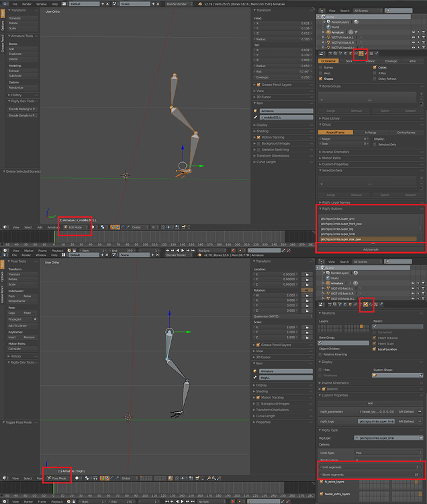Toggle Local Location checkbox in bone relations

point(375,349)
